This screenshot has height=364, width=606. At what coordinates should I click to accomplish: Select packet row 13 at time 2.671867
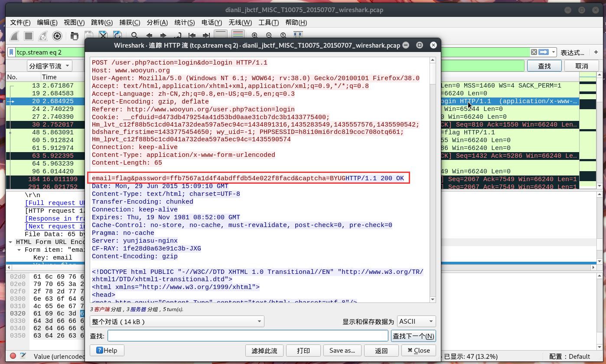[x=46, y=85]
